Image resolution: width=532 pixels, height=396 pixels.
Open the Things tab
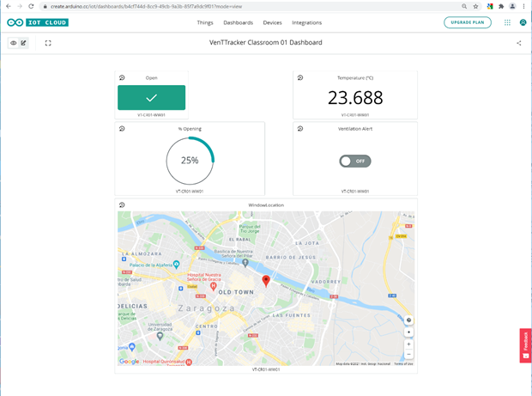point(205,22)
